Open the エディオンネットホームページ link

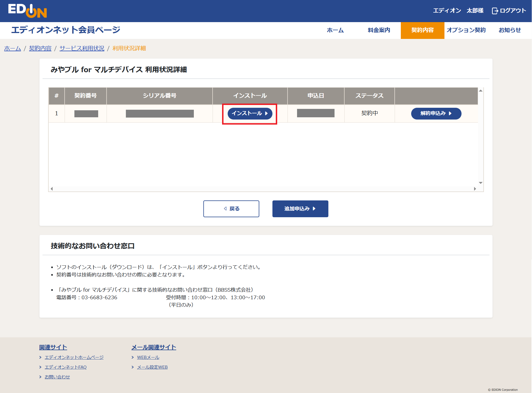(x=74, y=357)
